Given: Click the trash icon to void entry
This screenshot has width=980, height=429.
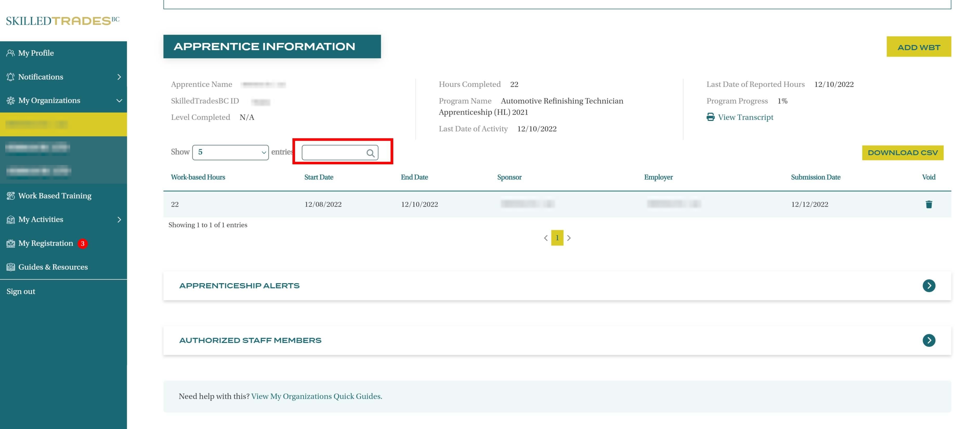Looking at the screenshot, I should click(928, 204).
